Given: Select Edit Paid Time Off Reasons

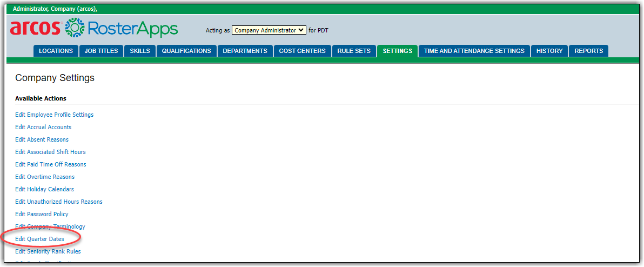Looking at the screenshot, I should pyautogui.click(x=50, y=164).
